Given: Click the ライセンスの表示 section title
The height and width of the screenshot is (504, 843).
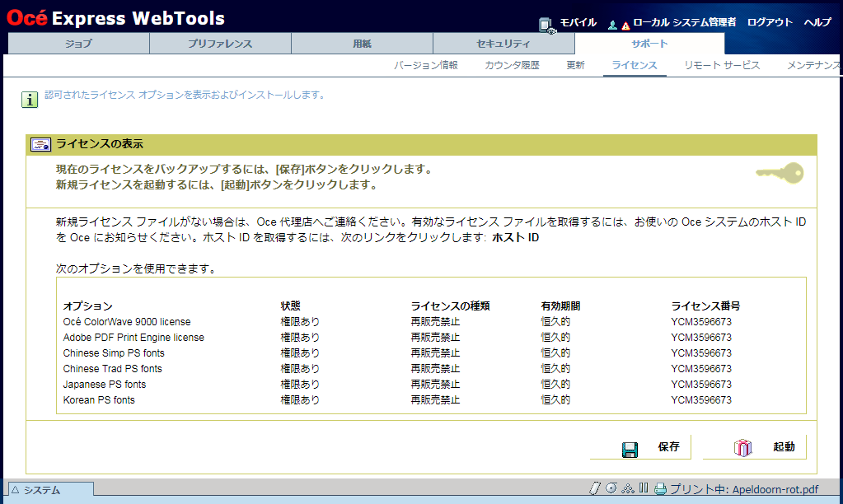Looking at the screenshot, I should pos(100,143).
